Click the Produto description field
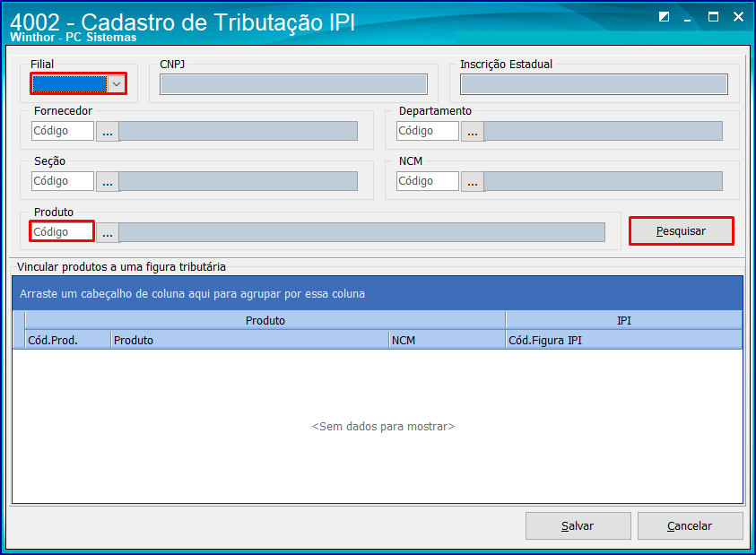756x555 pixels. [x=362, y=232]
